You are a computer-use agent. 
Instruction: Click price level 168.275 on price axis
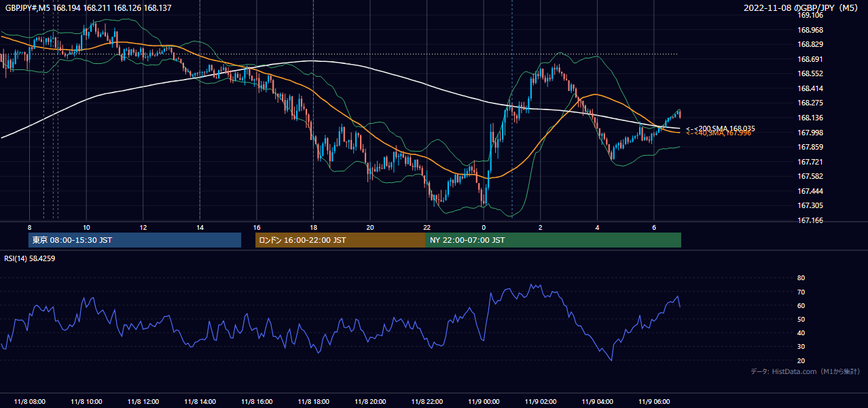pos(810,103)
